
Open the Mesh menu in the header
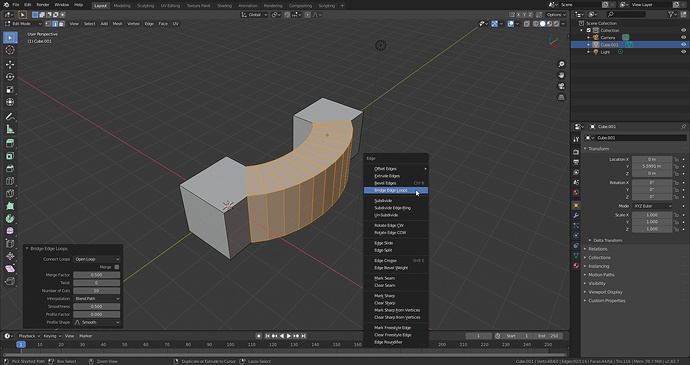pyautogui.click(x=117, y=24)
